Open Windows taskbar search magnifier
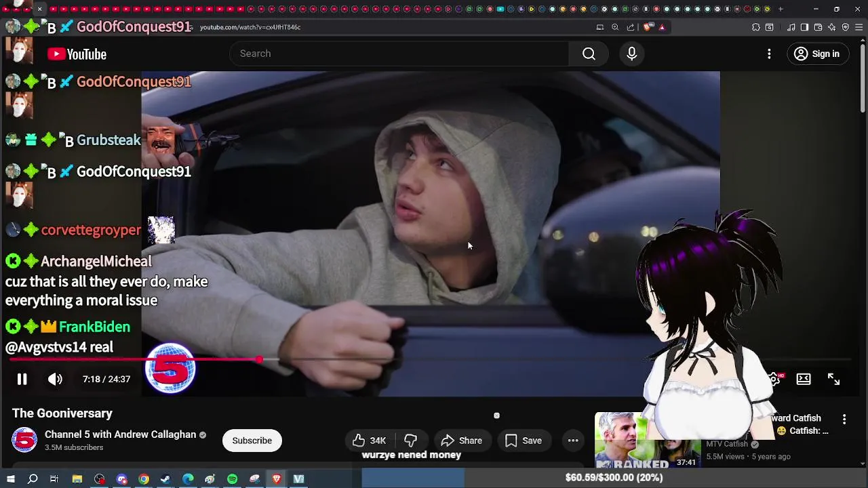The image size is (868, 488). coord(33,479)
